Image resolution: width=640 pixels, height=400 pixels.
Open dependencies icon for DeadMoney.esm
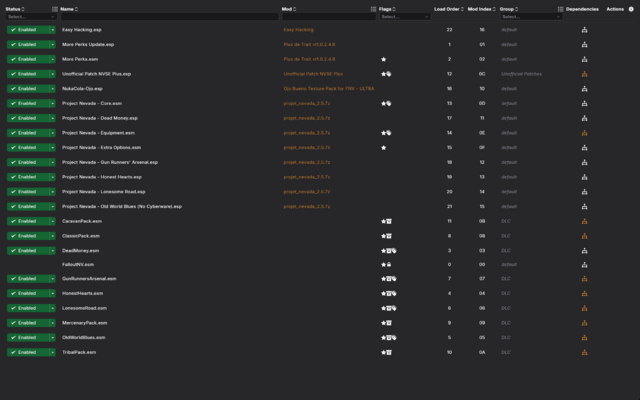click(x=584, y=251)
